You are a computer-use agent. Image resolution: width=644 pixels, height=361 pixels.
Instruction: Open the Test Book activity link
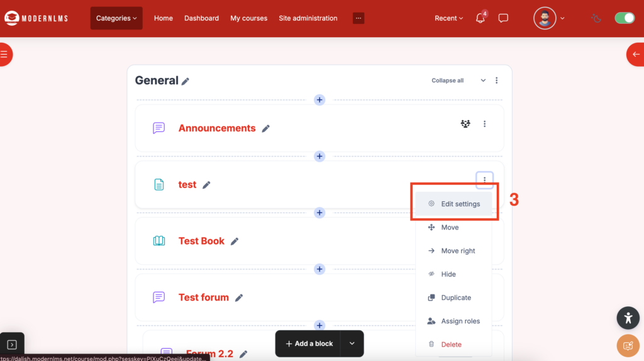click(201, 241)
